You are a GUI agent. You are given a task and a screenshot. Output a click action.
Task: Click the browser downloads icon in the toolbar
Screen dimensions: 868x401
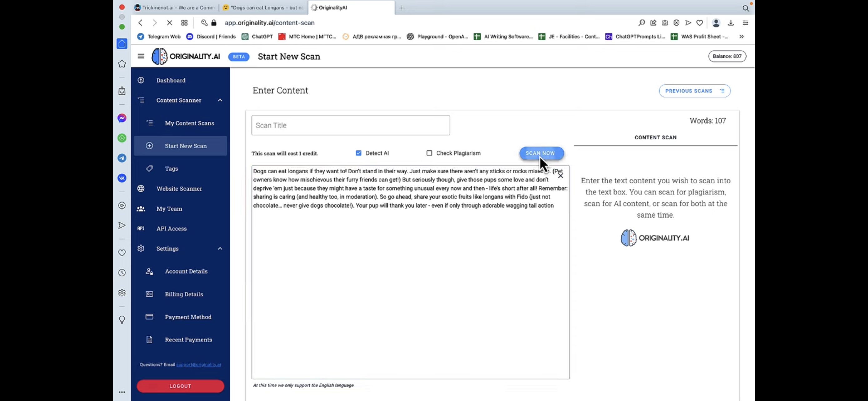pyautogui.click(x=731, y=23)
